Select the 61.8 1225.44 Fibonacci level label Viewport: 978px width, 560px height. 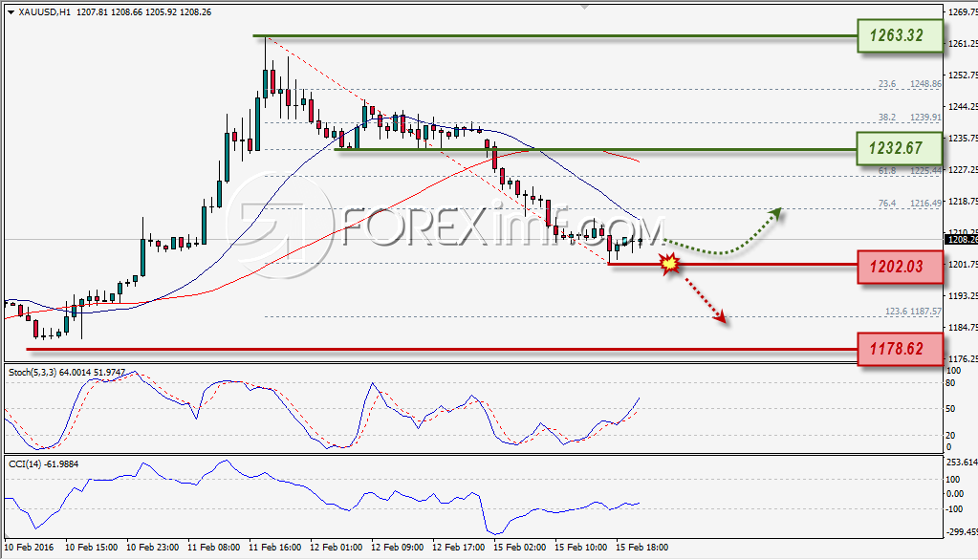click(909, 171)
